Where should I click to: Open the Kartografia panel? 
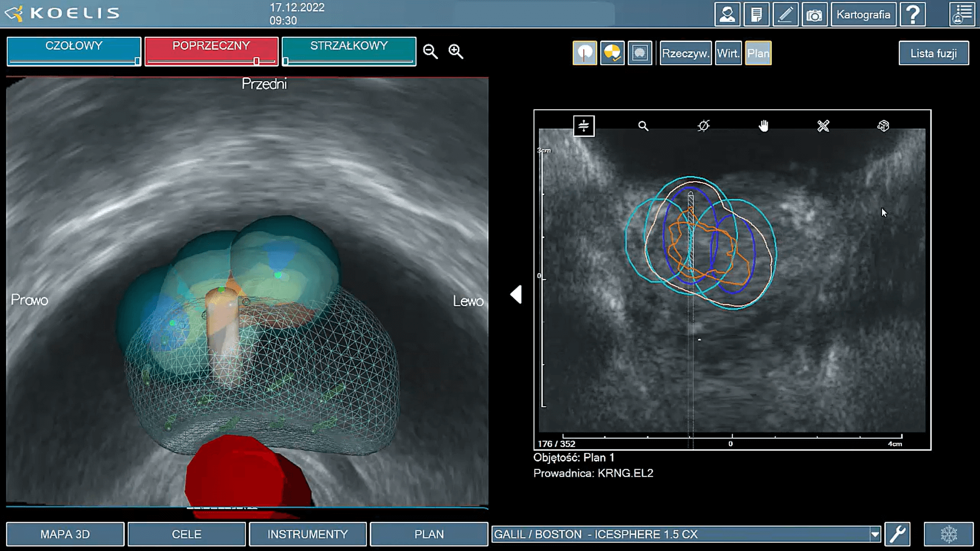[x=863, y=14]
